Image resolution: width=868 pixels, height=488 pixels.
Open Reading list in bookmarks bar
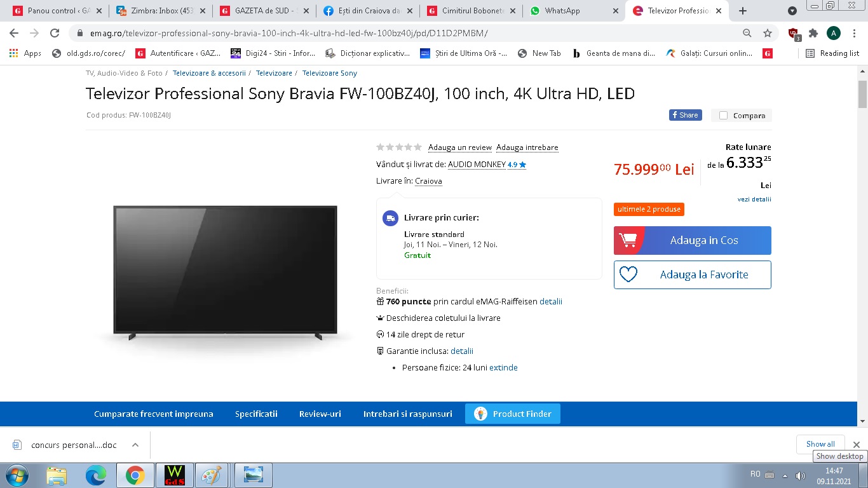[x=832, y=53]
